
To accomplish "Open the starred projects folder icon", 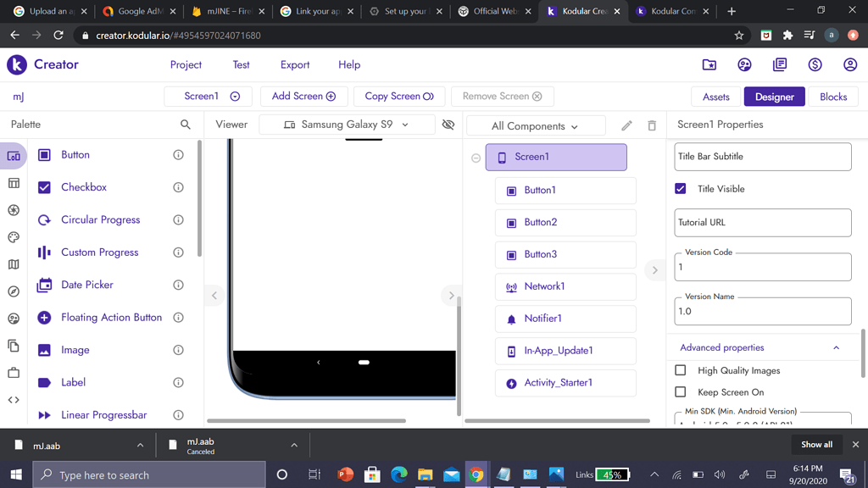I will (x=709, y=64).
